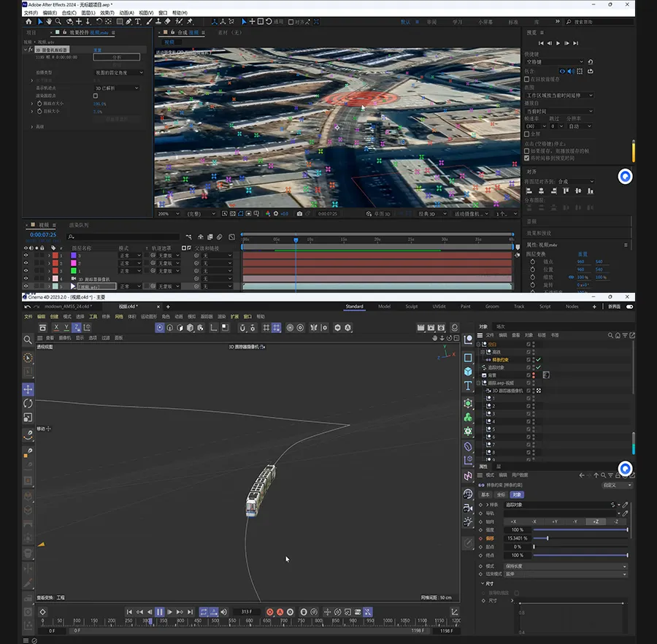The image size is (657, 644).
Task: Toggle the render track points checkbox
Action: pyautogui.click(x=96, y=96)
